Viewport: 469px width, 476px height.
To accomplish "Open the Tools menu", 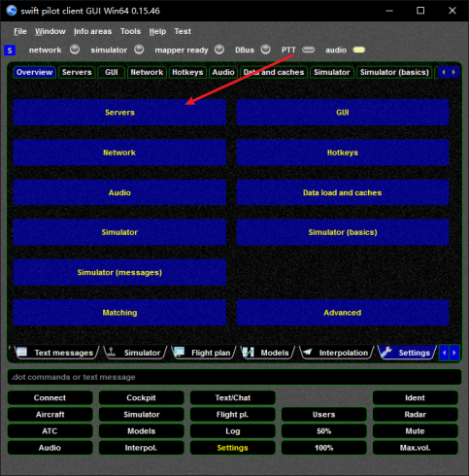I will 130,31.
